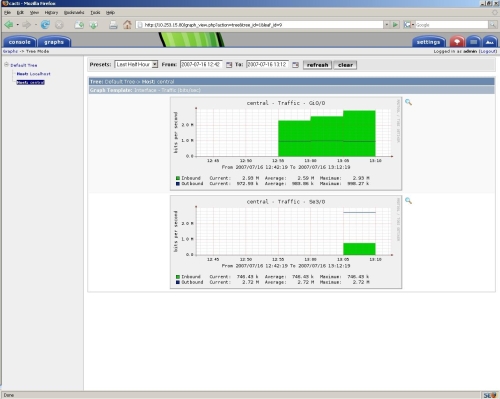Open the address bar history dropdown
Viewport: 500px width, 399px height.
[x=387, y=25]
